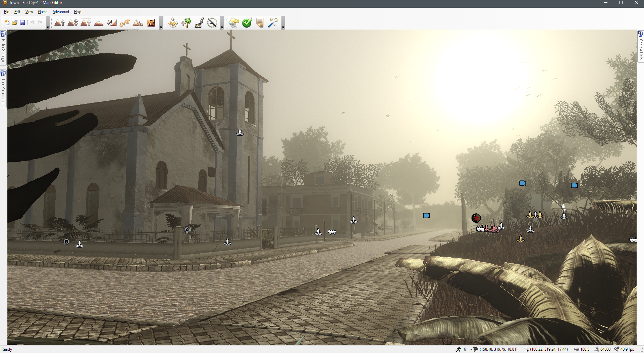The width and height of the screenshot is (644, 353).
Task: Select the Collections palm tree tool
Action: [186, 23]
